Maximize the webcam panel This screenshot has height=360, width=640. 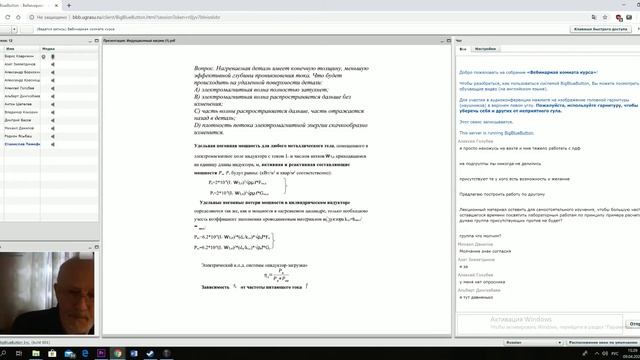point(96,247)
